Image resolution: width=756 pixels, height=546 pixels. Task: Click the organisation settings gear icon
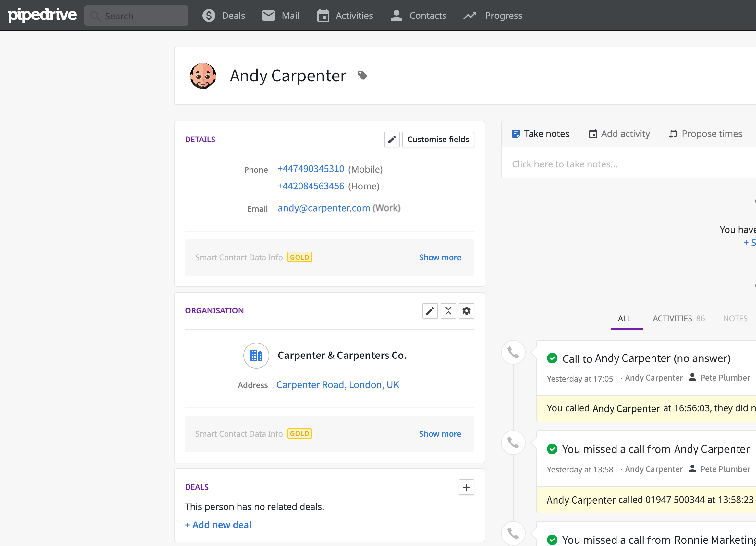pos(467,310)
